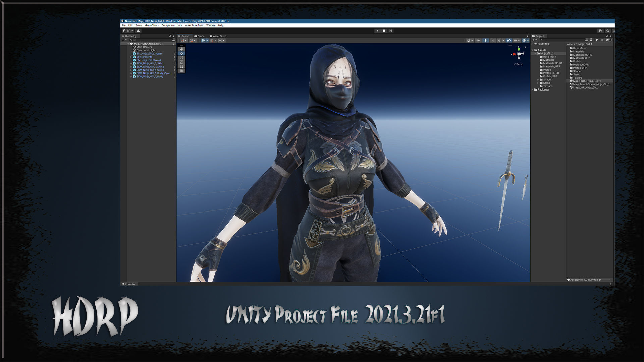Toggle 2D scene view mode
Viewport: 644px width, 362px height.
tap(478, 40)
